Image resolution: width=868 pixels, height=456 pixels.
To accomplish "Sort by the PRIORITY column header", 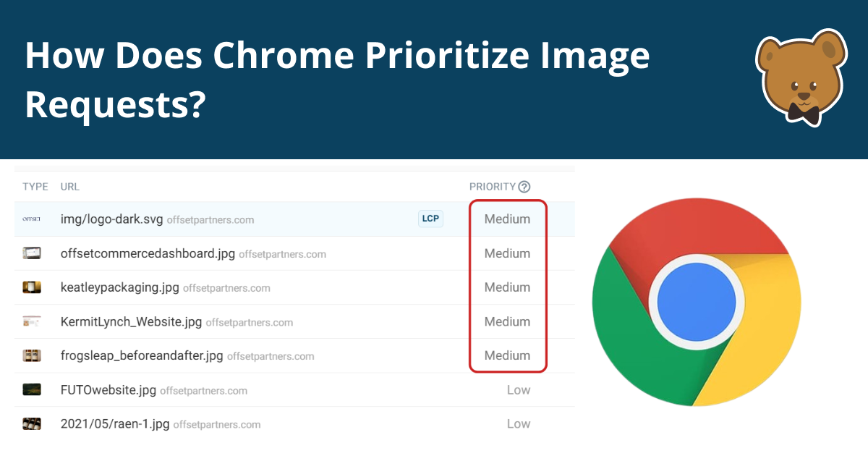I will tap(493, 186).
